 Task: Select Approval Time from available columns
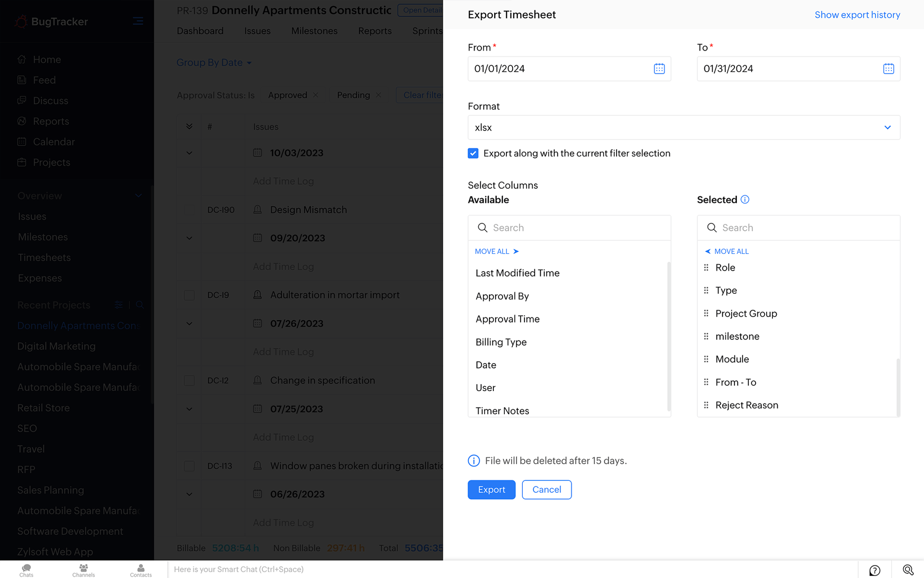[x=507, y=319]
